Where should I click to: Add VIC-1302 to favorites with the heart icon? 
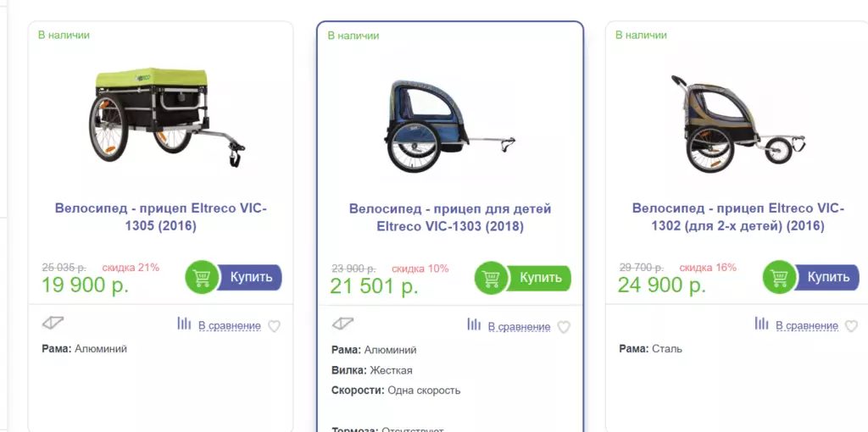(851, 326)
